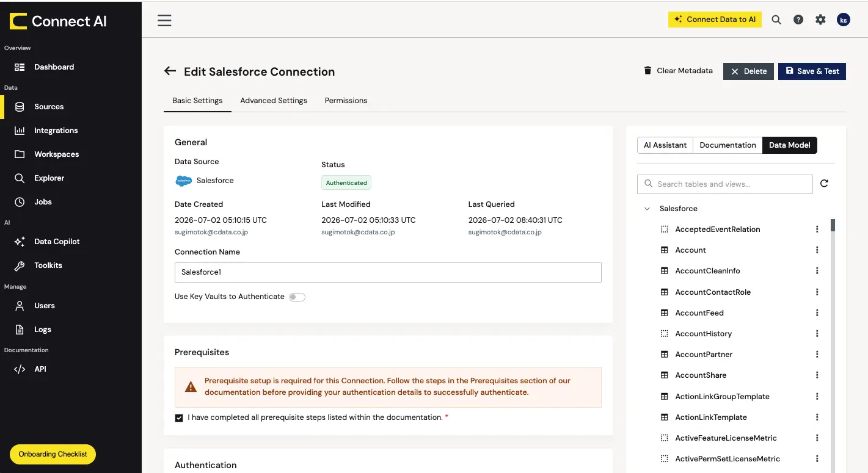Open options menu for AccountShare
This screenshot has height=473, width=868.
tap(817, 375)
